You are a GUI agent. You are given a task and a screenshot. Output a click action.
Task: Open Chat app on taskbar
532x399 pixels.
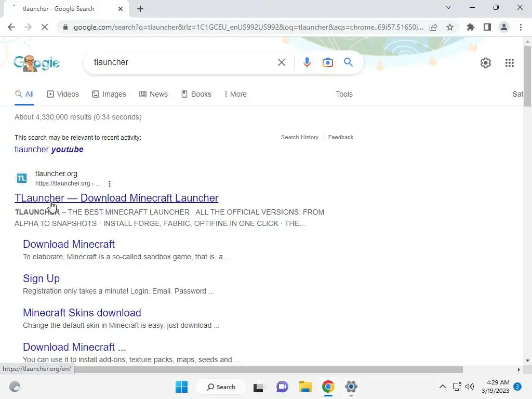tap(282, 387)
